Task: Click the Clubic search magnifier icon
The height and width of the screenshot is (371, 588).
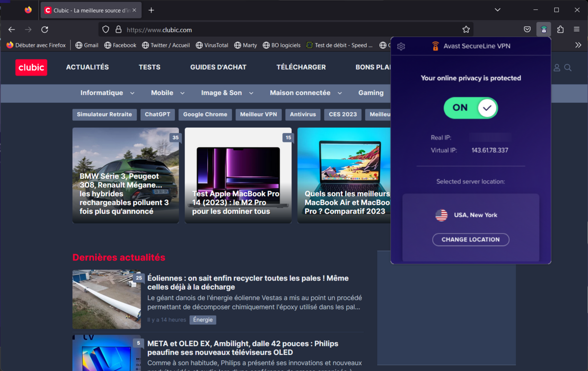Action: [568, 68]
